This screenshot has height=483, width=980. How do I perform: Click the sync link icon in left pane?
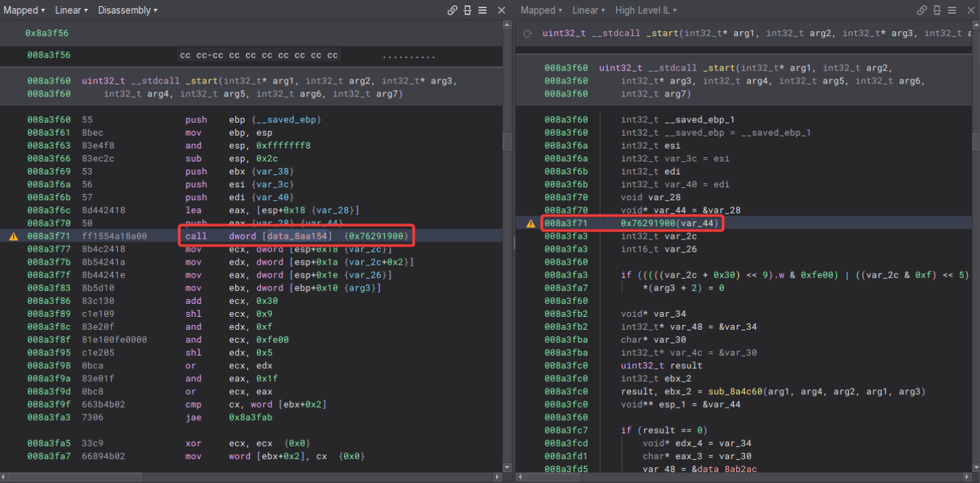pyautogui.click(x=452, y=10)
